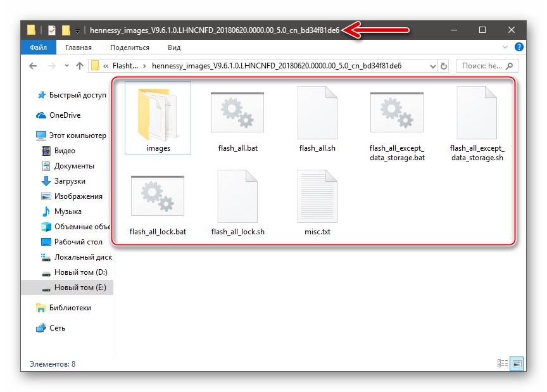Go up one folder level
The image size is (547, 392).
(80, 66)
